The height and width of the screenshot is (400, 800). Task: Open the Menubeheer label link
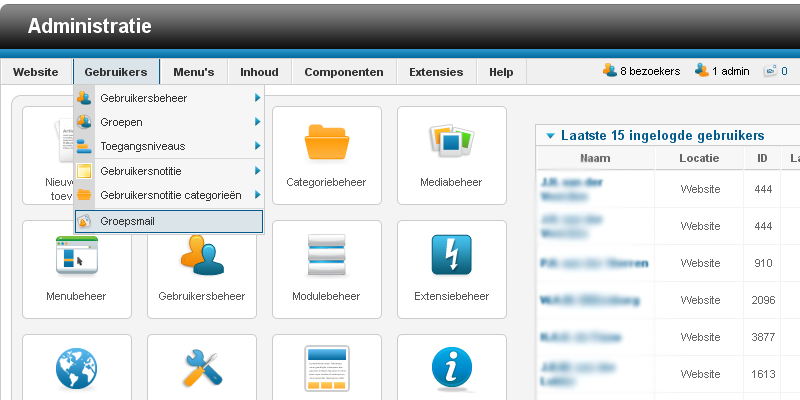[76, 296]
